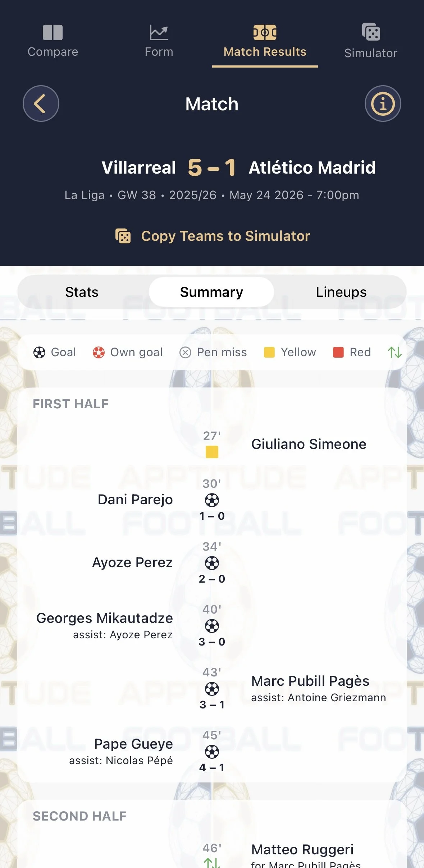Tap the dice icon beside Copy Teams
Viewport: 424px width, 868px height.
(x=123, y=236)
